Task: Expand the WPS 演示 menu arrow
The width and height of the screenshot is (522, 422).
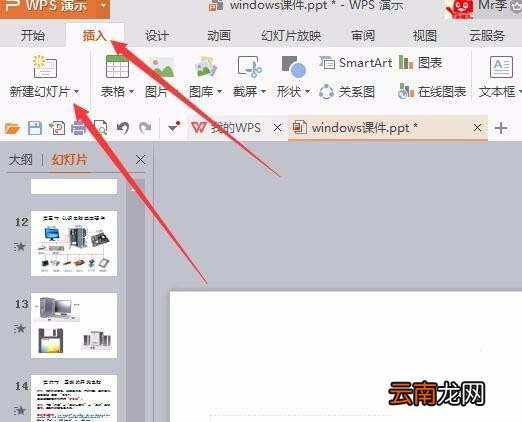Action: point(104,6)
